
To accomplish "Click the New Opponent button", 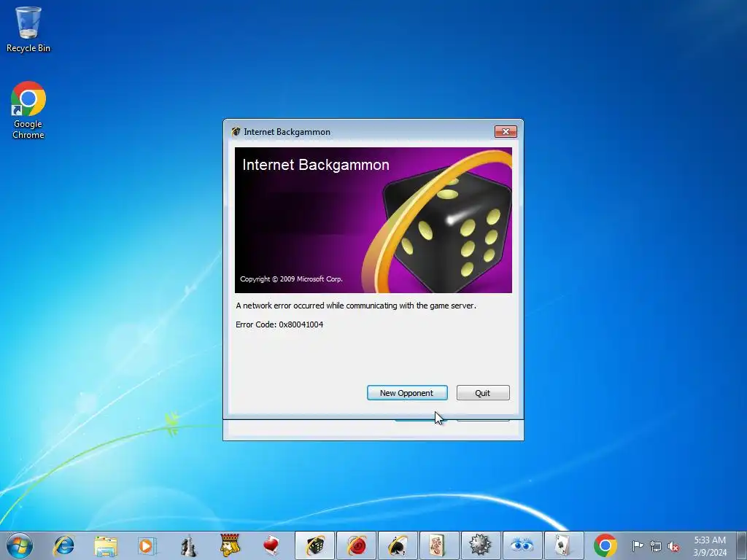I will (x=407, y=393).
